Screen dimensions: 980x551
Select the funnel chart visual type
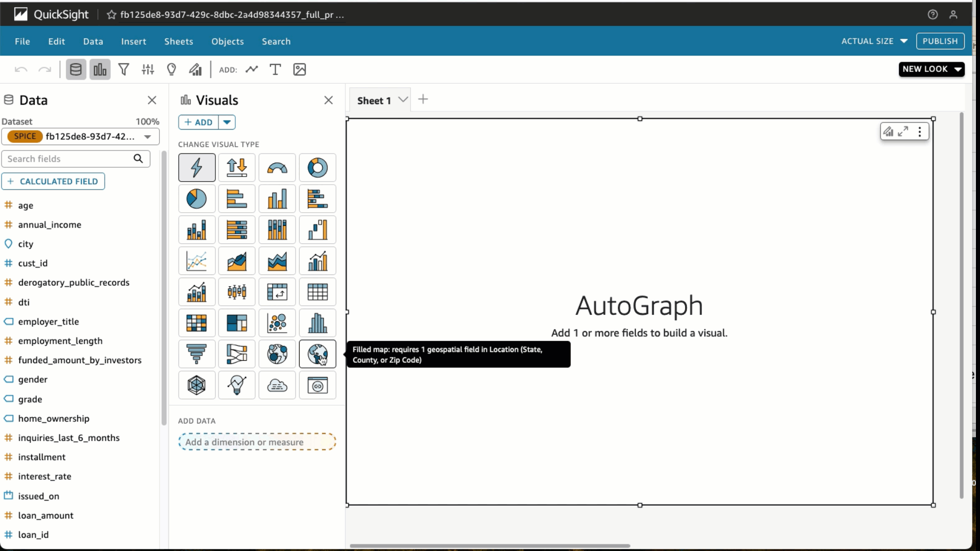197,354
